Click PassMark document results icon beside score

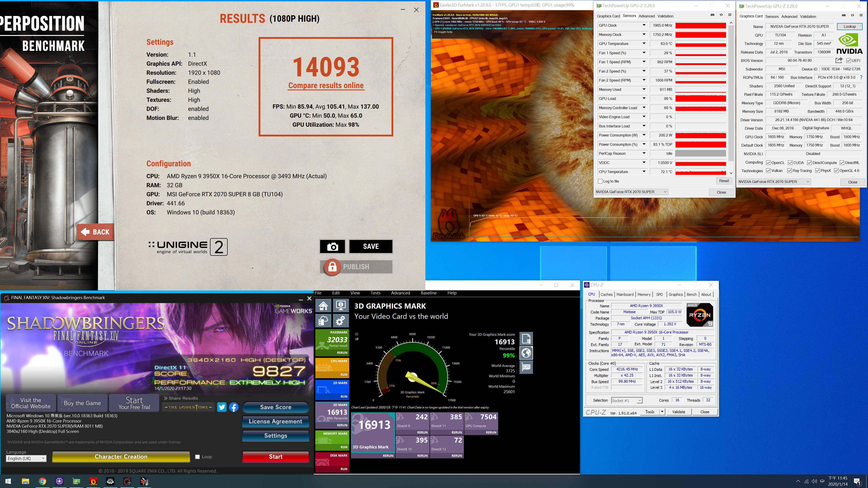[x=526, y=338]
